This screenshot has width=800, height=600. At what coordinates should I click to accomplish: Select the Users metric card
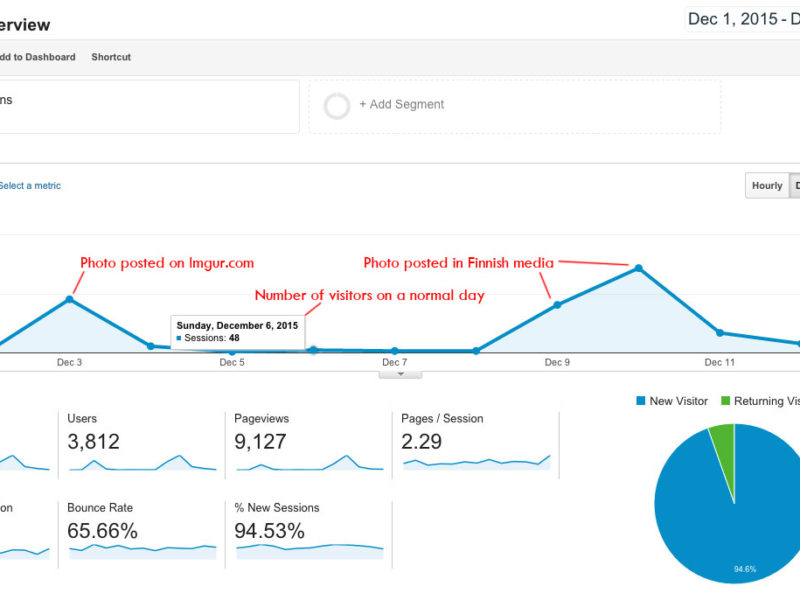tap(142, 445)
